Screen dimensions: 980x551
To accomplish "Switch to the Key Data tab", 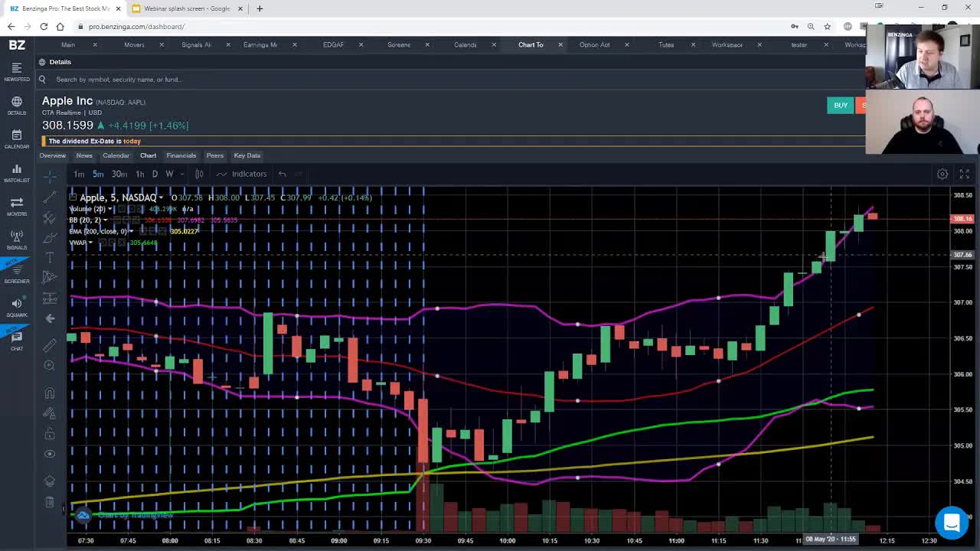I will (247, 155).
